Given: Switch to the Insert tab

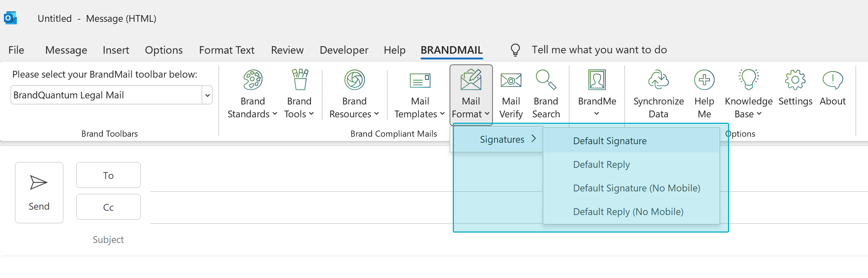Looking at the screenshot, I should coord(116,50).
